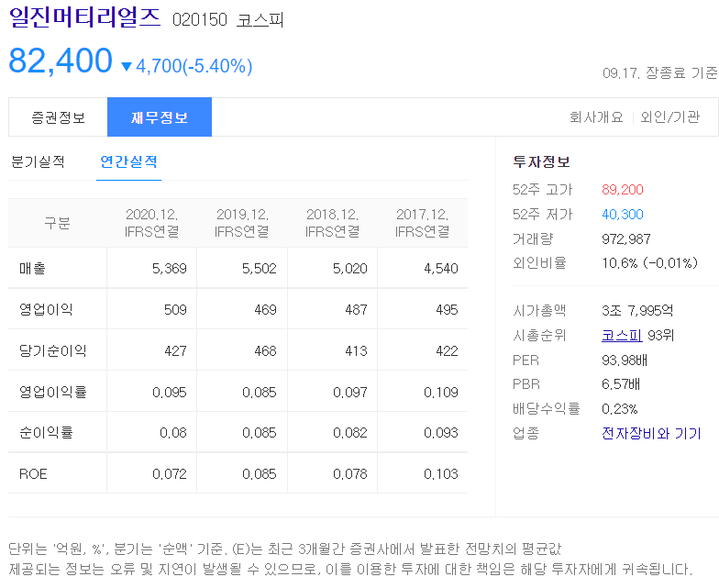The height and width of the screenshot is (588, 719).
Task: Click the PBR value 6.57배
Action: click(x=620, y=383)
